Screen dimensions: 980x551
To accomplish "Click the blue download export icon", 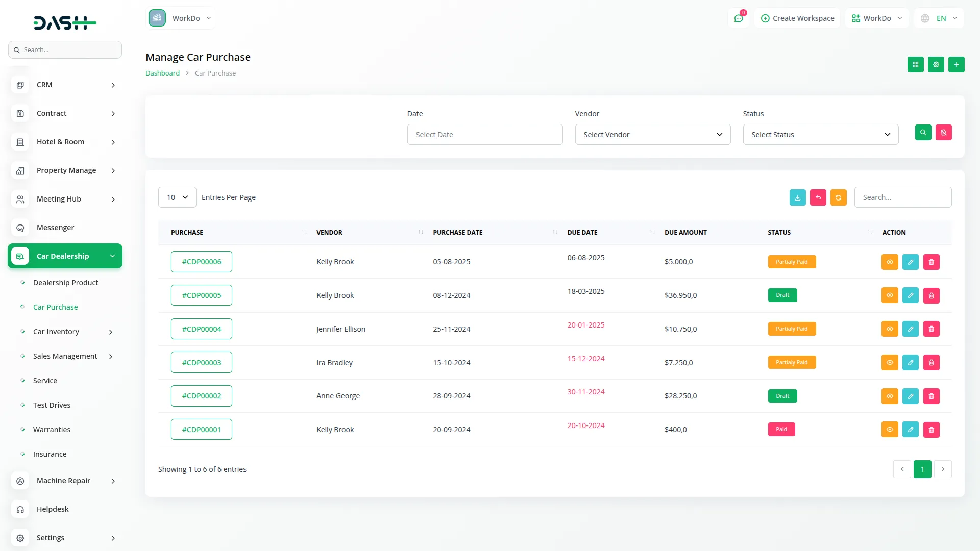I will (x=797, y=197).
